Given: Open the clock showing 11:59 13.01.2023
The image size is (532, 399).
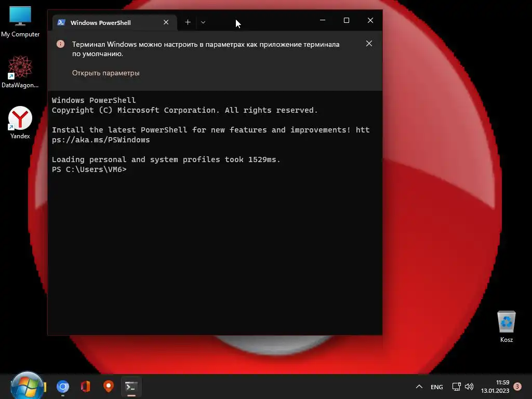Looking at the screenshot, I should click(x=495, y=387).
